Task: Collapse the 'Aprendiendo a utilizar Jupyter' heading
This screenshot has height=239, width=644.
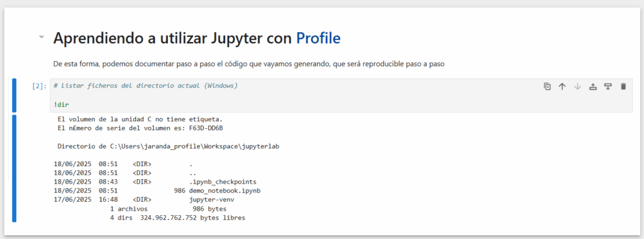Action: coord(41,37)
